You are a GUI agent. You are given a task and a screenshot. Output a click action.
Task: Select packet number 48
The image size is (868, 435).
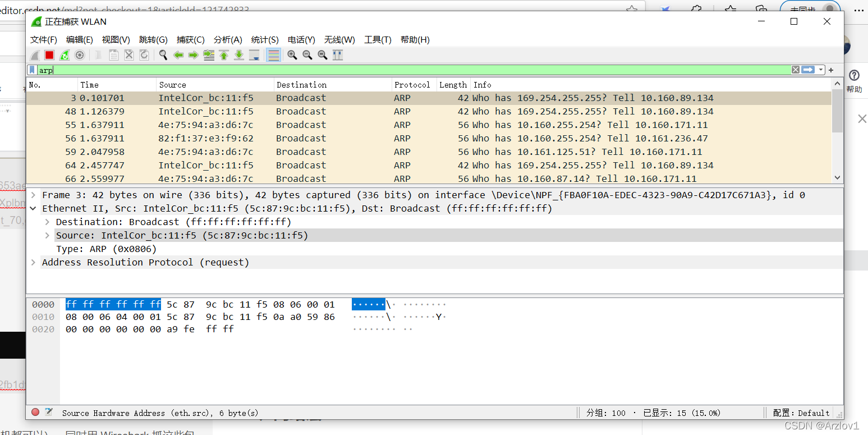pos(429,111)
